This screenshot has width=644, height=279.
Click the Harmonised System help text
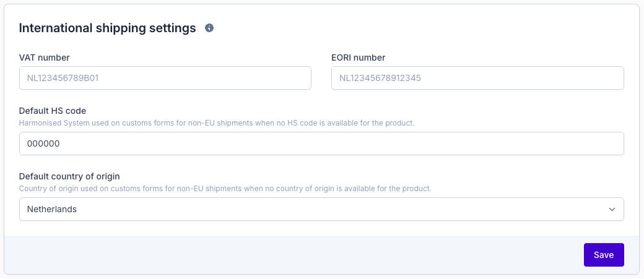click(x=217, y=123)
